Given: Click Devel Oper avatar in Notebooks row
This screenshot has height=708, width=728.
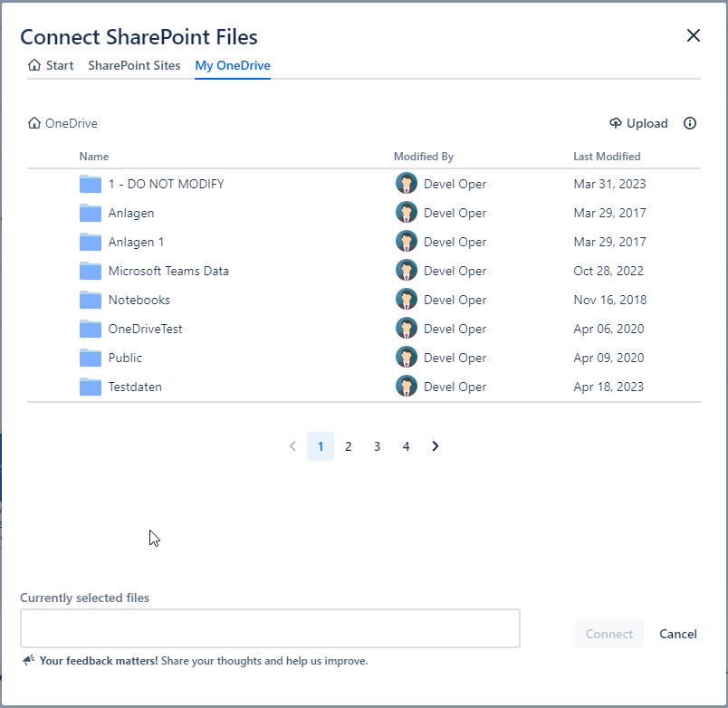Looking at the screenshot, I should (407, 301).
